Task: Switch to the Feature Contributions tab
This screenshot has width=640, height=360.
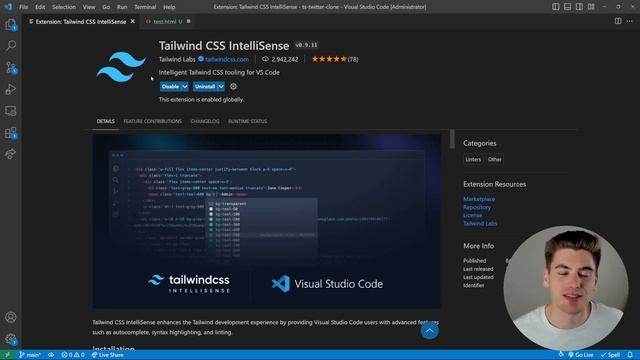Action: tap(152, 121)
